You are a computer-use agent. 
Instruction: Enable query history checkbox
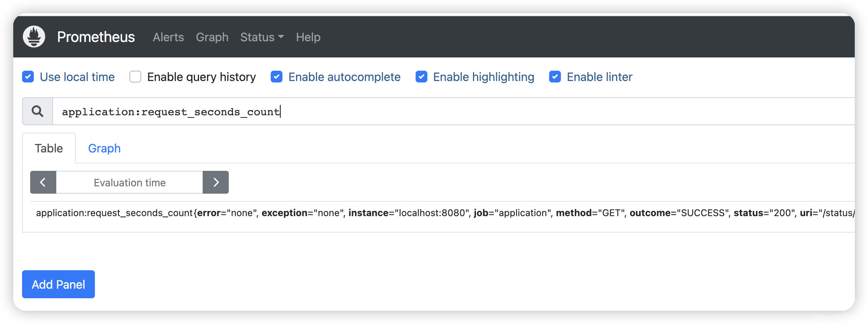(x=135, y=77)
